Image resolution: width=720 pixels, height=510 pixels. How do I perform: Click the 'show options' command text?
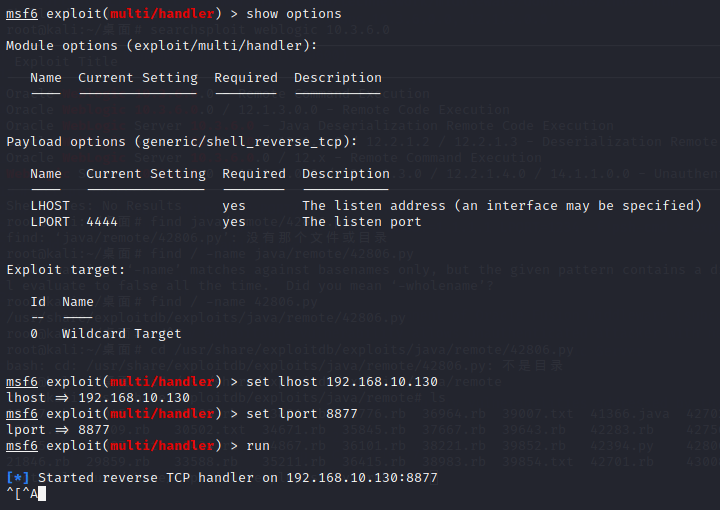[294, 14]
